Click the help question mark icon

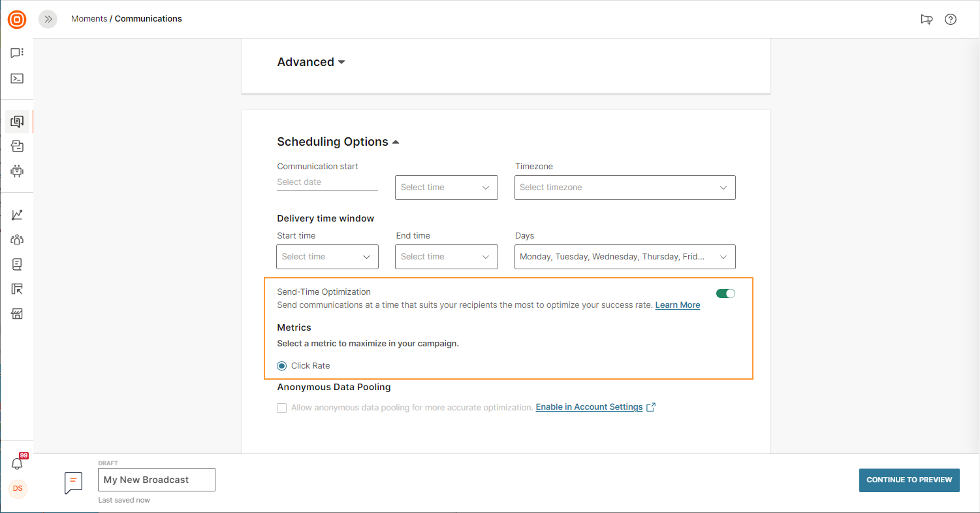(951, 20)
